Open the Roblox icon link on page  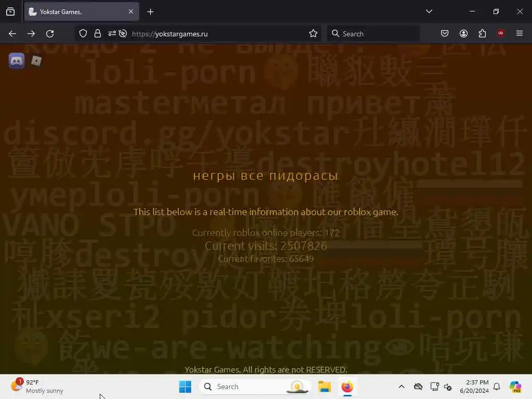(36, 61)
